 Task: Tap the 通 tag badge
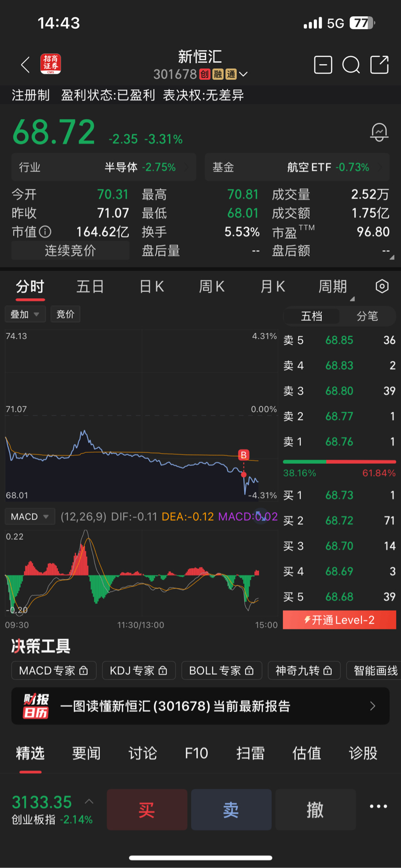[231, 74]
